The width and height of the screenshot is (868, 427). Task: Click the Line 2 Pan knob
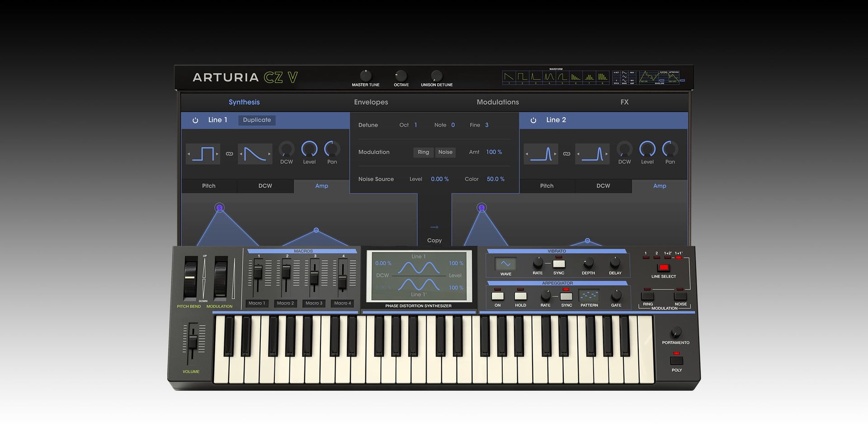[x=670, y=149]
